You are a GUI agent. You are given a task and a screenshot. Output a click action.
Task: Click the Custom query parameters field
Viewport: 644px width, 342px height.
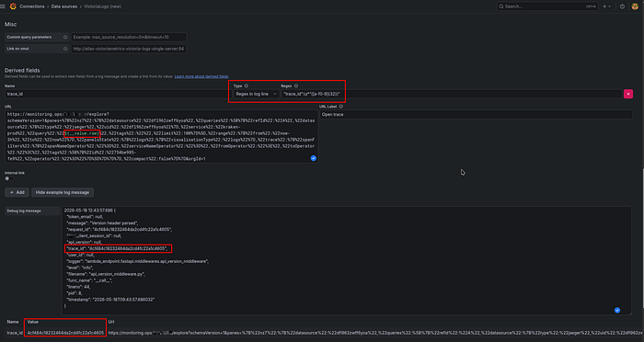point(129,37)
